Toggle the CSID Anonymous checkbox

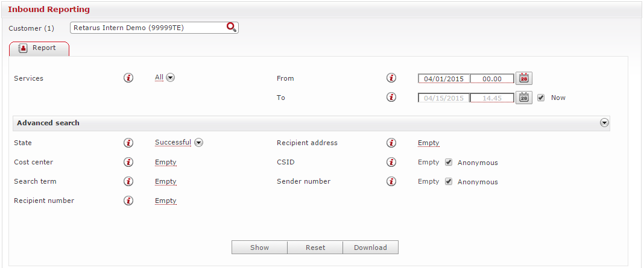point(449,162)
